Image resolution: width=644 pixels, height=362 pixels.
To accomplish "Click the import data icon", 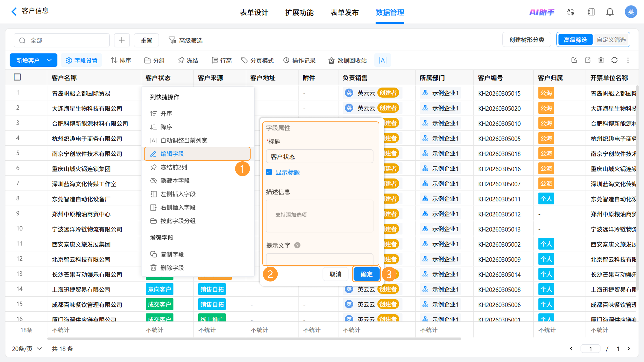I will [x=574, y=60].
